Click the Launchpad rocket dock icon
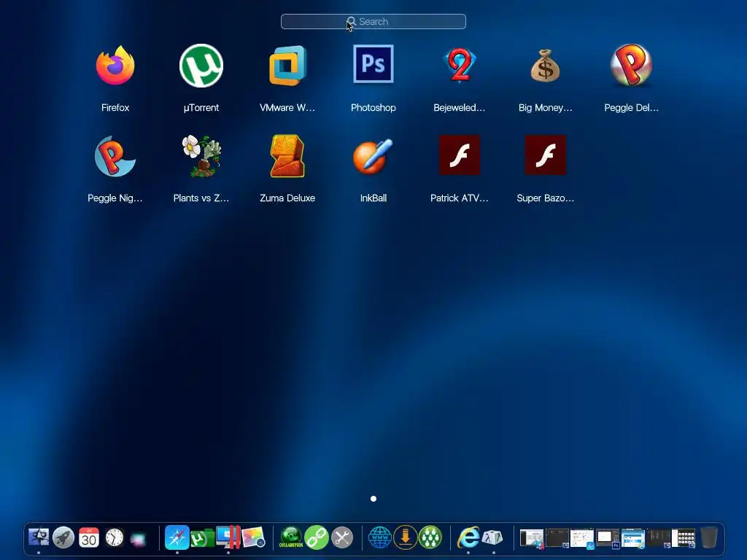This screenshot has width=747, height=560. [63, 537]
